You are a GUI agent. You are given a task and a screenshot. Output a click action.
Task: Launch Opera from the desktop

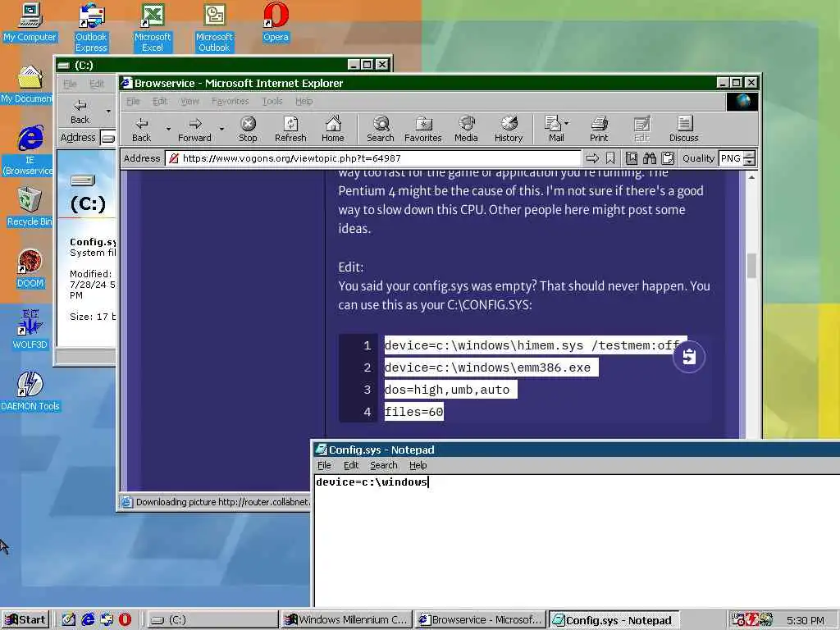pyautogui.click(x=276, y=22)
